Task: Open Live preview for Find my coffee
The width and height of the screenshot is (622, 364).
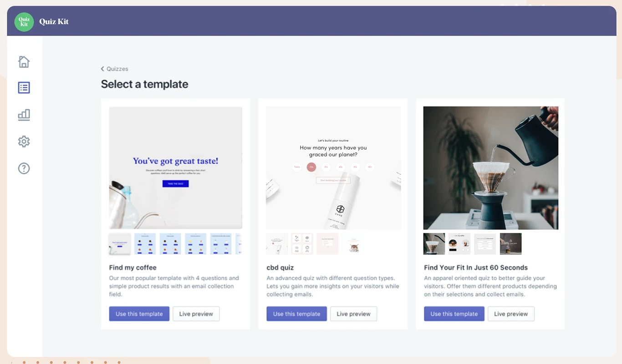Action: (x=196, y=314)
